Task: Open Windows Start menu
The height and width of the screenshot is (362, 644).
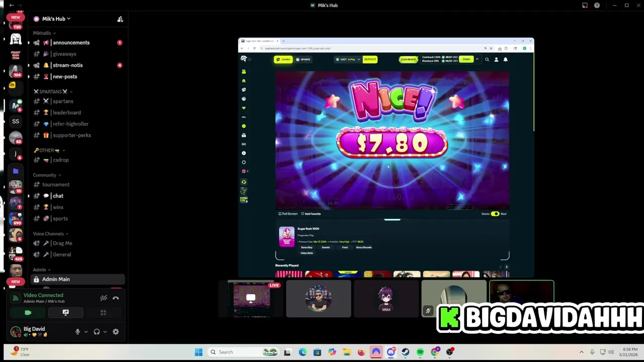Action: point(199,352)
